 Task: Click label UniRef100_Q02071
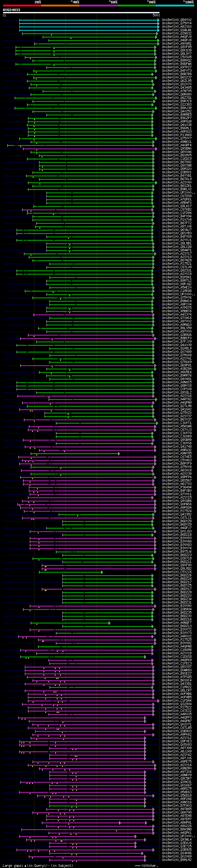177,724
